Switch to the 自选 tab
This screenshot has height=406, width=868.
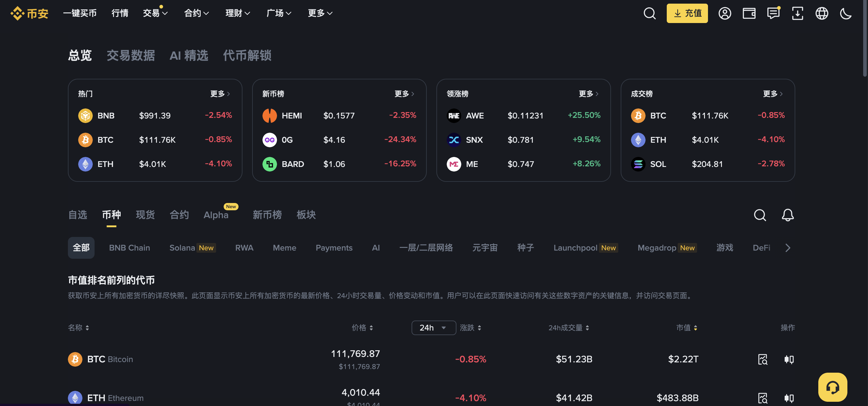[78, 215]
